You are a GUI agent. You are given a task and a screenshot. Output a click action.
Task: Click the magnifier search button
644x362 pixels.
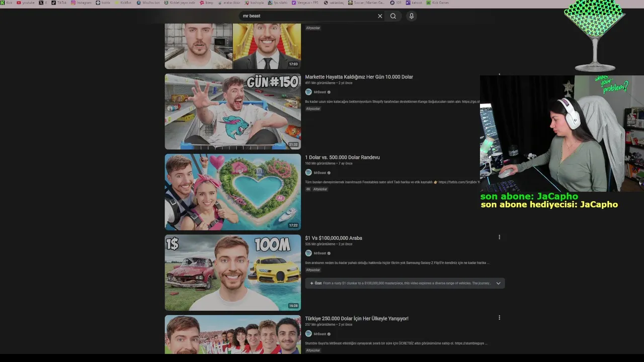[393, 16]
